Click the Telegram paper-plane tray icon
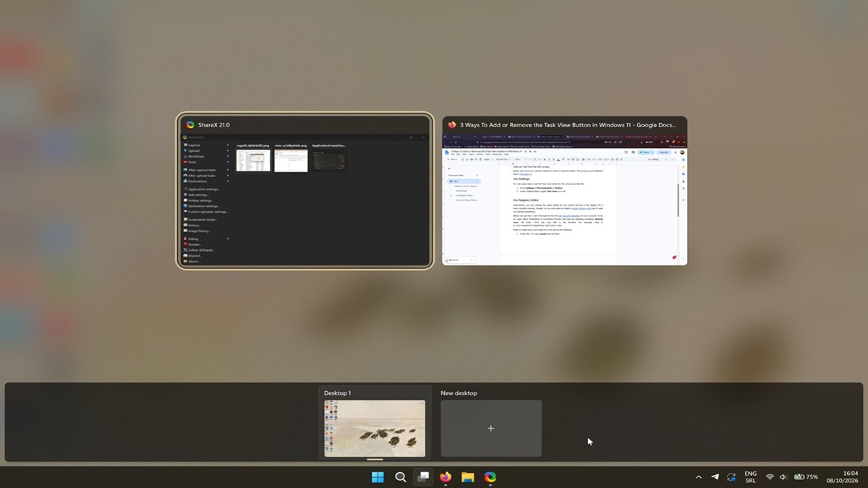This screenshot has width=868, height=488. coord(715,477)
